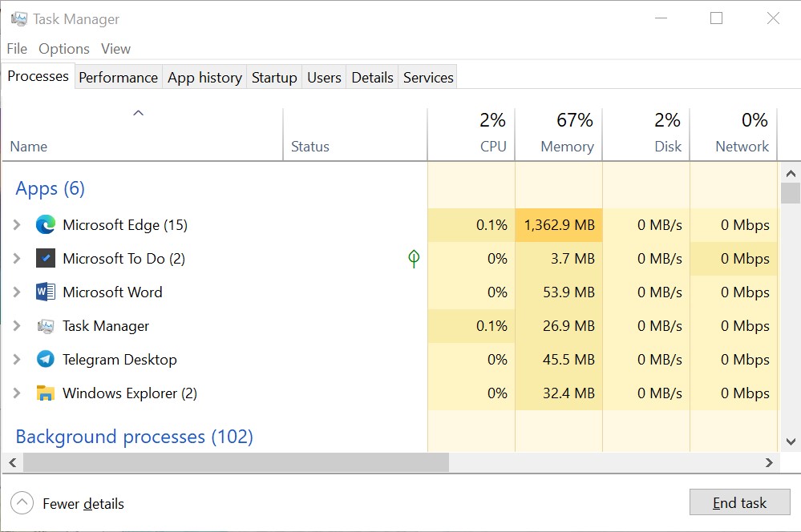Click the Microsoft Edge app icon
Image resolution: width=801 pixels, height=532 pixels.
(46, 225)
